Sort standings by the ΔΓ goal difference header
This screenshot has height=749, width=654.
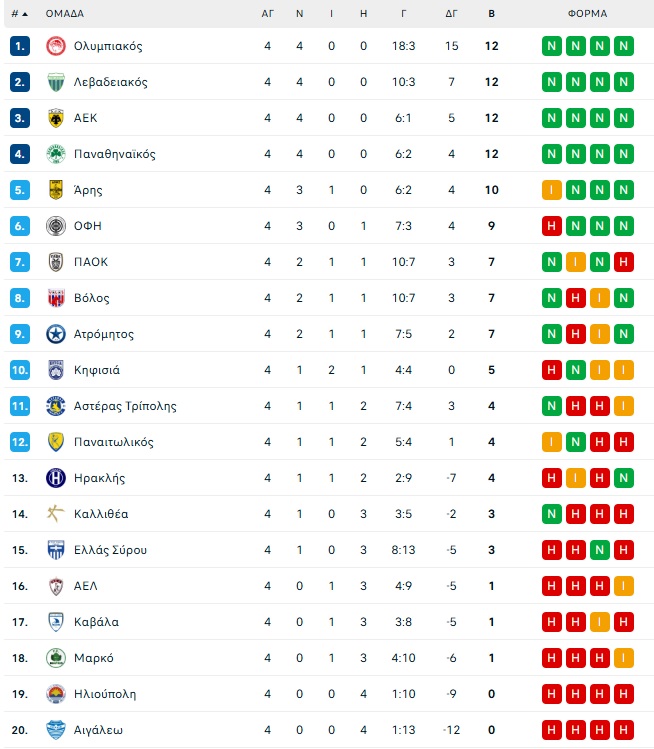[452, 14]
